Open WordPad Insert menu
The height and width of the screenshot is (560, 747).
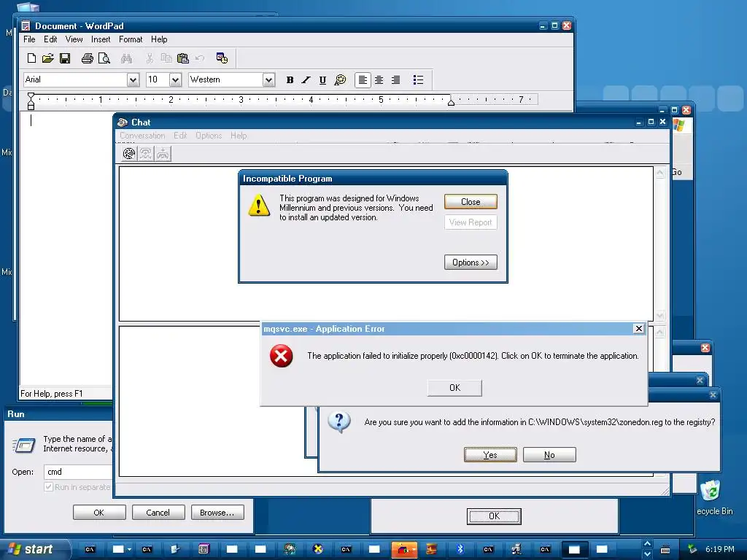pyautogui.click(x=101, y=39)
